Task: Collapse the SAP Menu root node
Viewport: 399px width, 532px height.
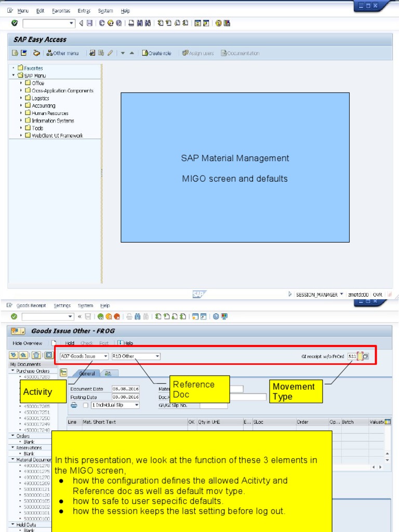Action: (13, 75)
